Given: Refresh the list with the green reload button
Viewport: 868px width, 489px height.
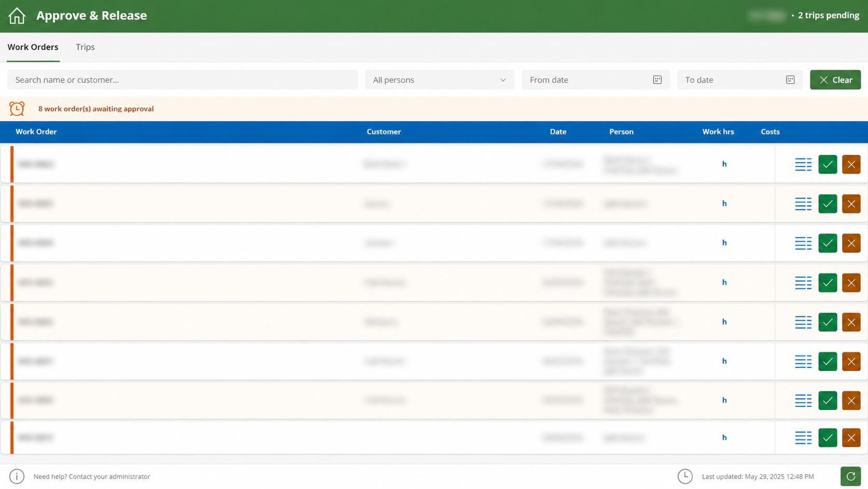Looking at the screenshot, I should coord(850,477).
